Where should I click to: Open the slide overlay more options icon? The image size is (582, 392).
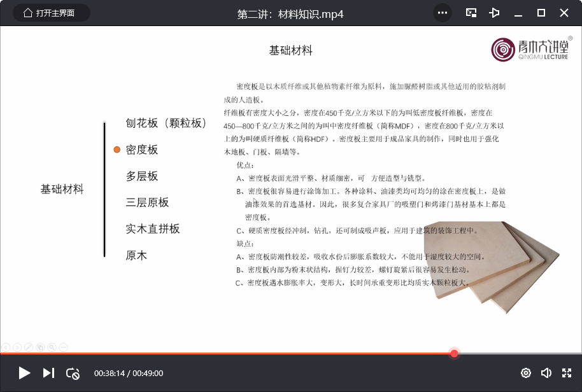[x=63, y=347]
